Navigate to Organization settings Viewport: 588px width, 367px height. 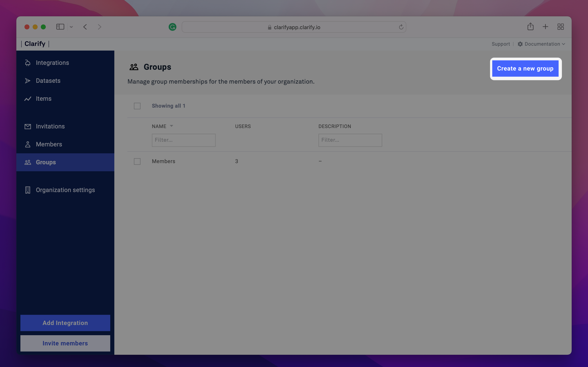pyautogui.click(x=65, y=190)
